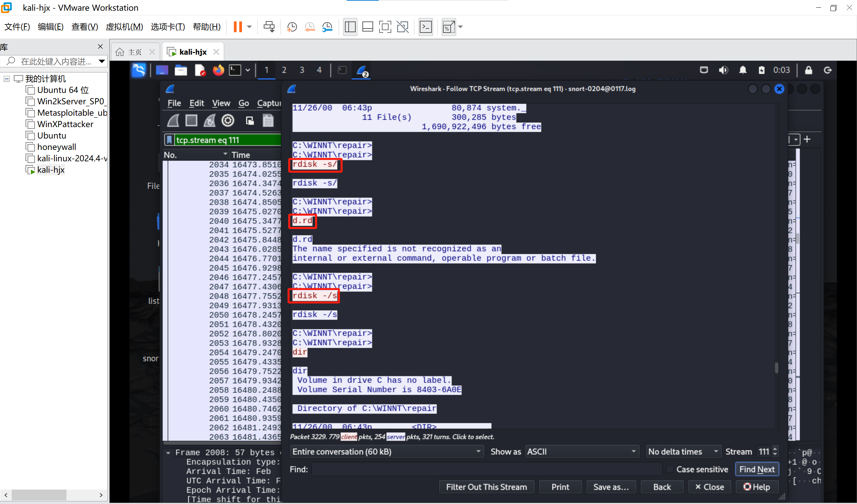Click the VMware pause virtual machine icon
The width and height of the screenshot is (857, 504).
238,27
